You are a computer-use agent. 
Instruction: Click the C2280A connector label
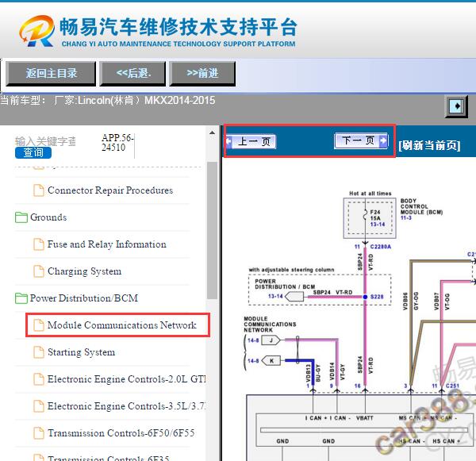click(x=381, y=247)
